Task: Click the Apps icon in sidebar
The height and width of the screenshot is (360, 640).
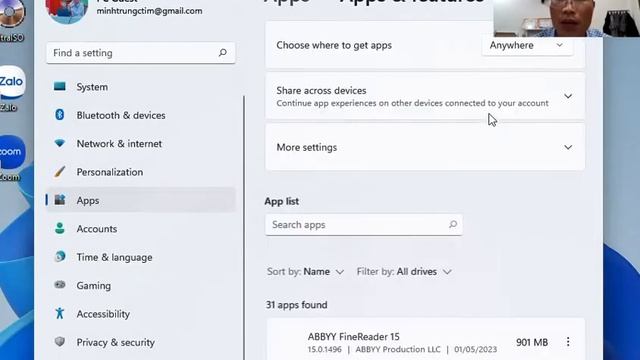Action: [60, 200]
